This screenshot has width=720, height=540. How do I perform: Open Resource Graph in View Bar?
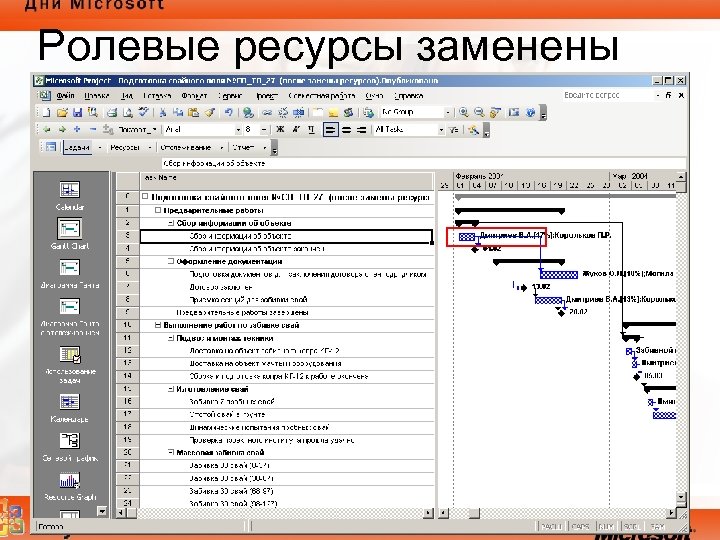[x=70, y=486]
